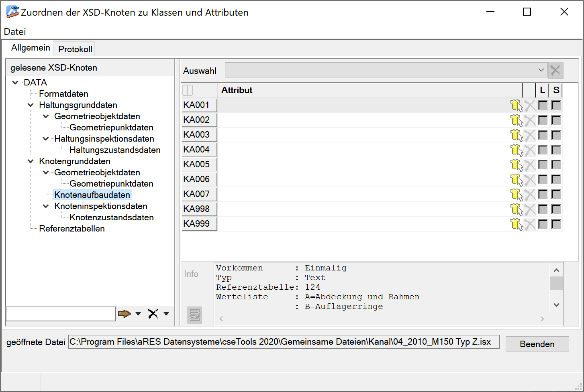Select the Referenztabellen tree item
This screenshot has width=584, height=392.
coord(72,229)
